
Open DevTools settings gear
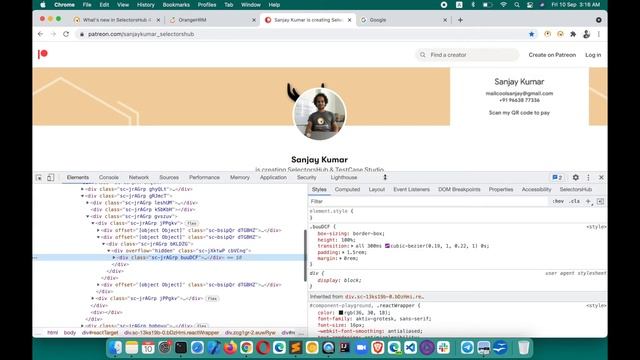576,178
